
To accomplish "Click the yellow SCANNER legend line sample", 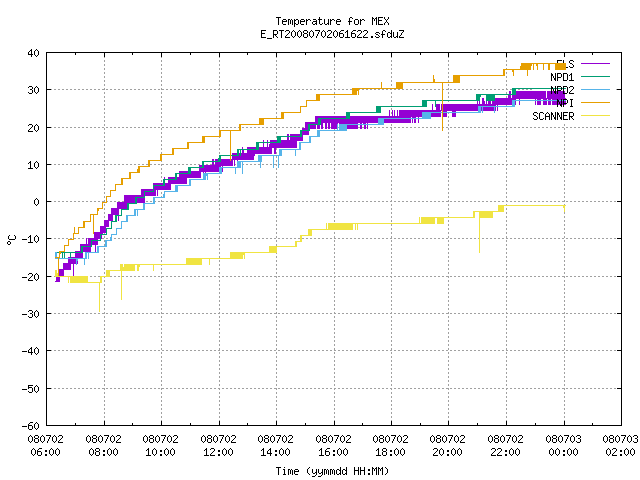I will tap(595, 116).
